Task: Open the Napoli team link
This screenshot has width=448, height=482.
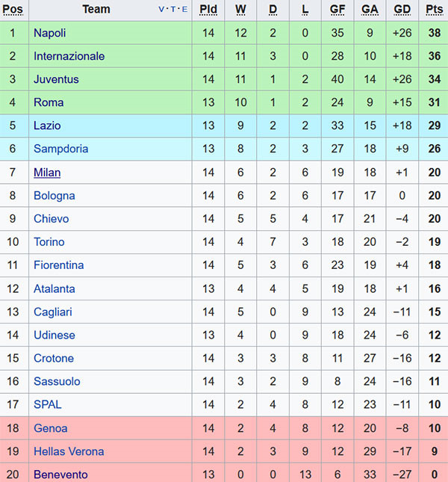Action: coord(49,33)
